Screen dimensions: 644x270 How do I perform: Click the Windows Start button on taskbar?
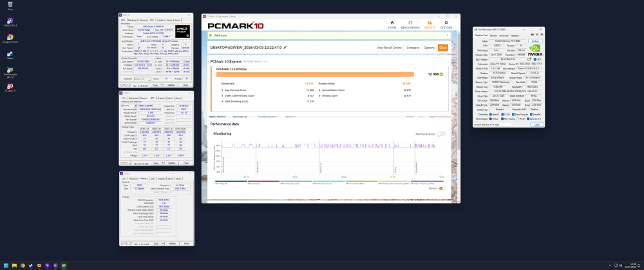click(x=6, y=265)
